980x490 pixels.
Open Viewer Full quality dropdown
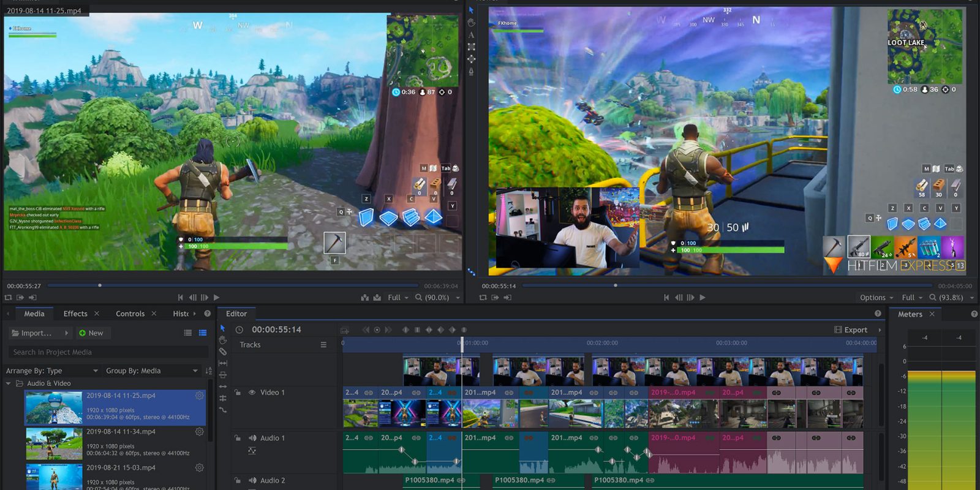click(912, 298)
